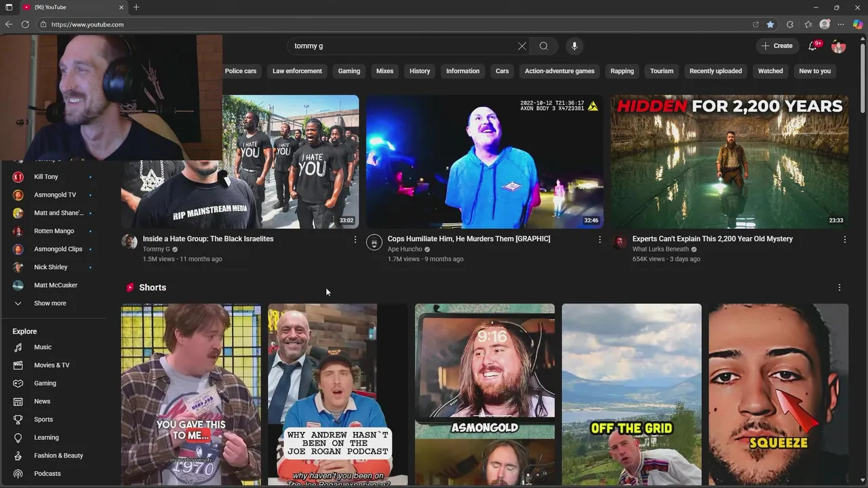Open the Off The Grid short

coord(631,395)
